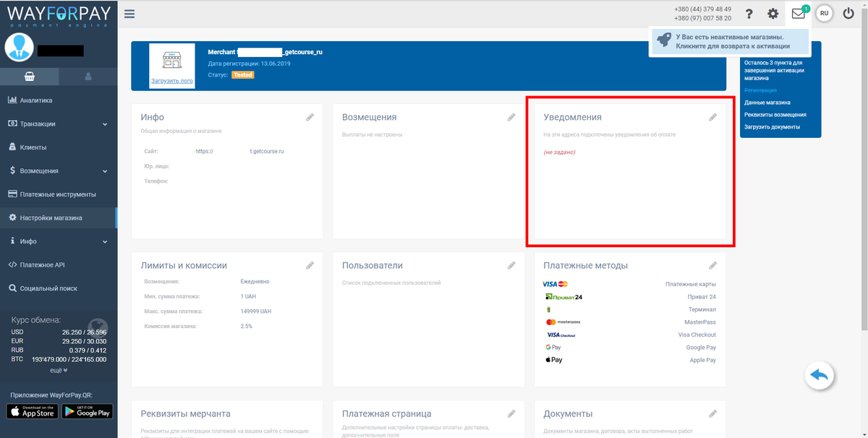This screenshot has height=438, width=868.
Task: Click the Терминал payment method label
Action: pyautogui.click(x=702, y=309)
